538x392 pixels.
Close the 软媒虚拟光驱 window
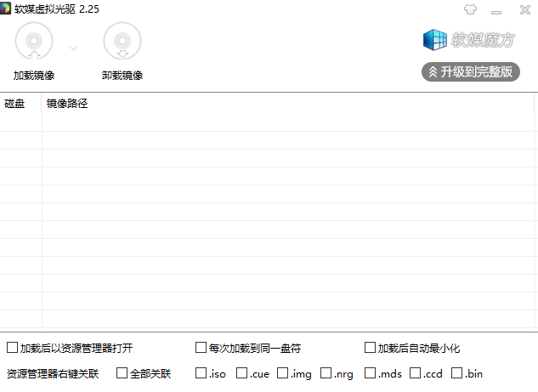click(525, 9)
